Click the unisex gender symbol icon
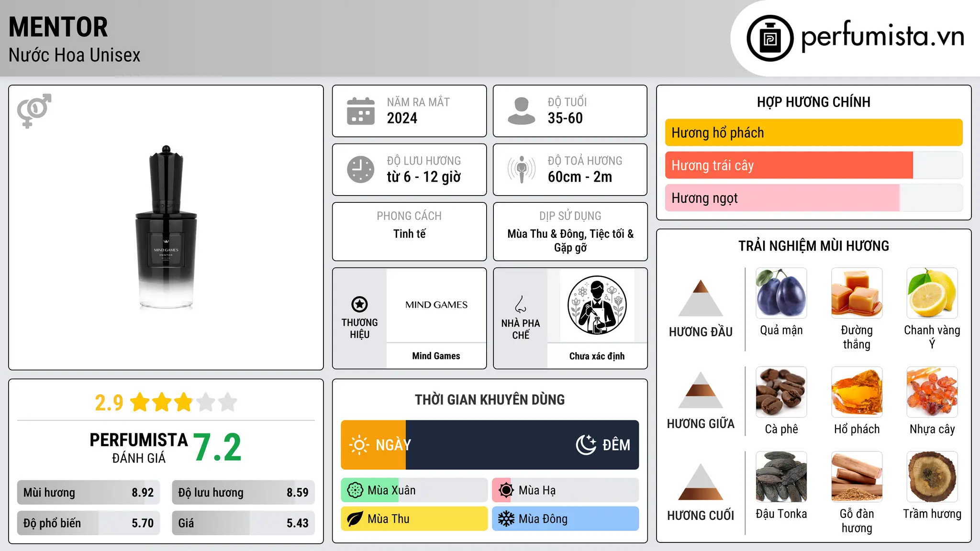The height and width of the screenshot is (551, 980). pos(34,110)
